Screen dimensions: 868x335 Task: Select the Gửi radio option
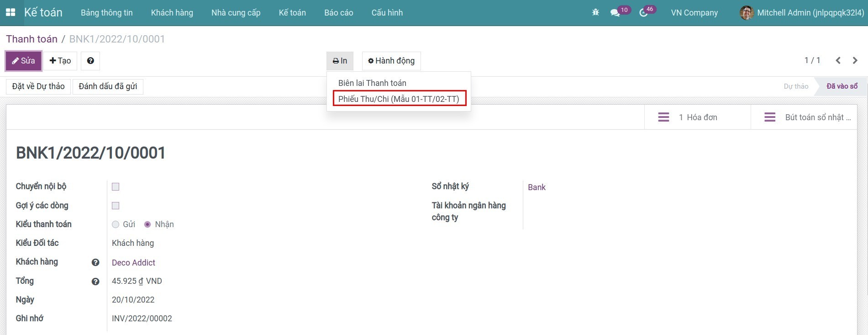tap(116, 224)
